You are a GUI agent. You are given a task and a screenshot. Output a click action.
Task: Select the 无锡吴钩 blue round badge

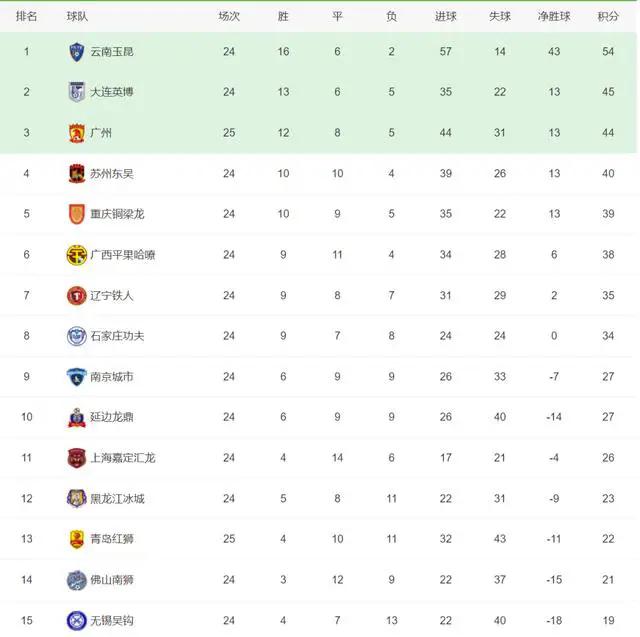pyautogui.click(x=76, y=621)
